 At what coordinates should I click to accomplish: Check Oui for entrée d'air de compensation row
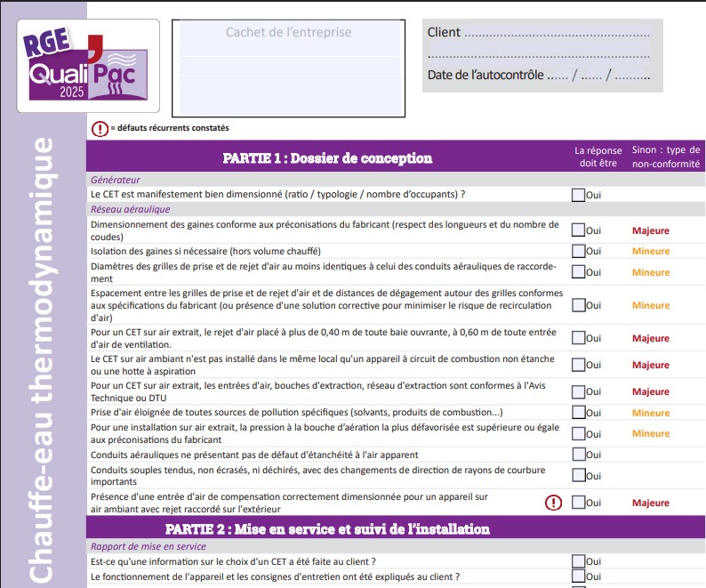578,503
